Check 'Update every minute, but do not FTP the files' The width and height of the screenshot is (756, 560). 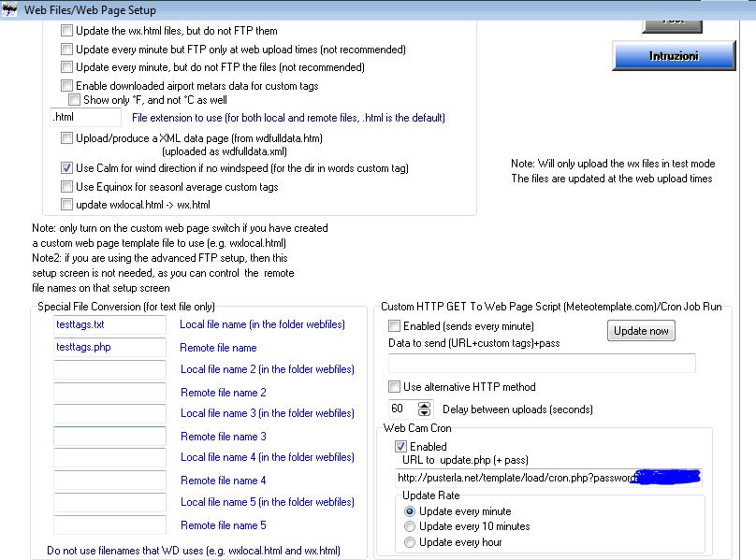coord(66,67)
